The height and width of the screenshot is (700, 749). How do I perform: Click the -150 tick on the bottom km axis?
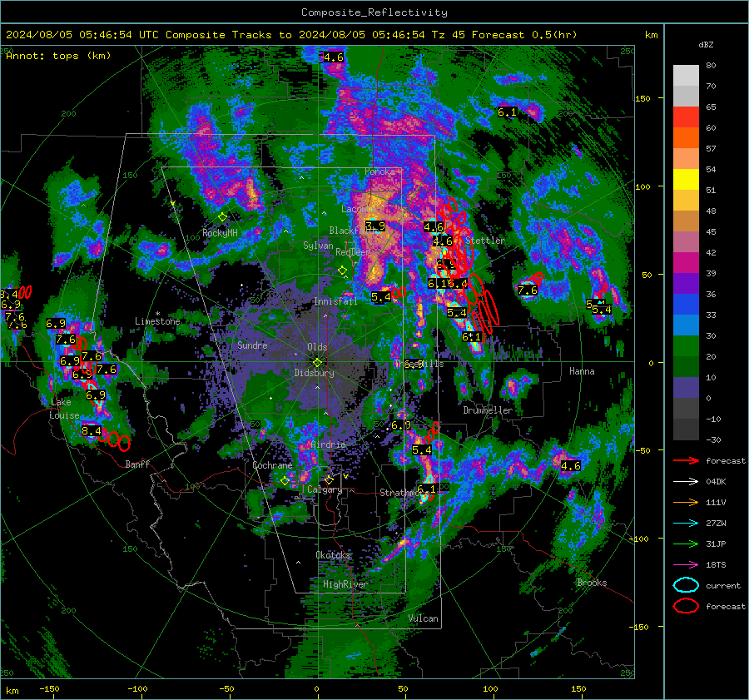pyautogui.click(x=49, y=688)
